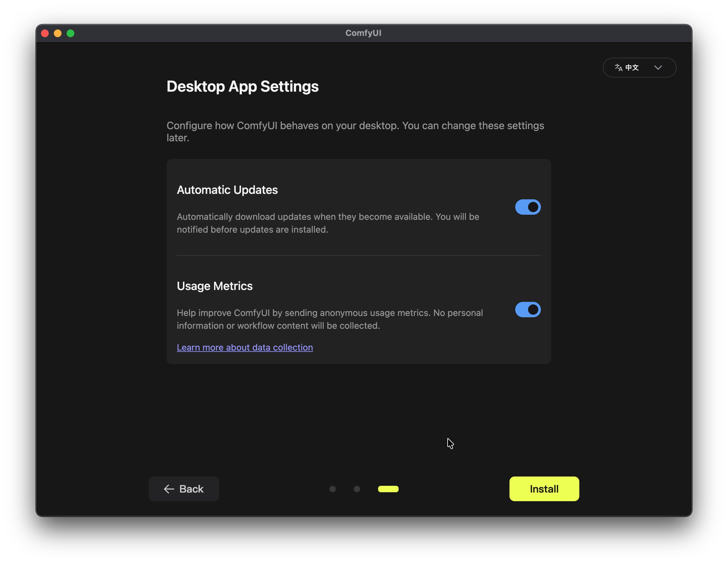Open the language selector dropdown
Screen dimensions: 728x564
pyautogui.click(x=639, y=68)
